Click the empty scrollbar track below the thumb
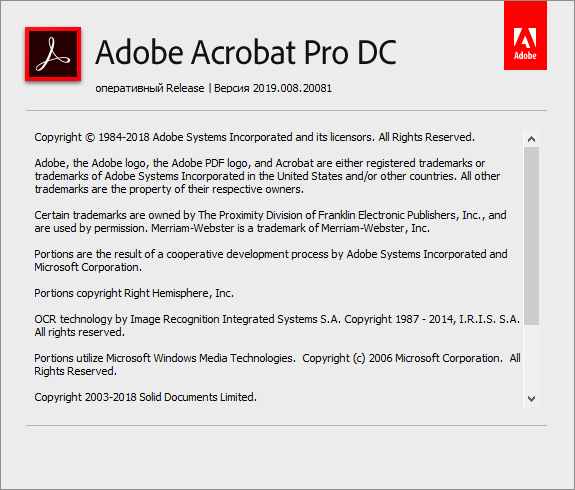Image resolution: width=575 pixels, height=490 pixels. [x=531, y=358]
